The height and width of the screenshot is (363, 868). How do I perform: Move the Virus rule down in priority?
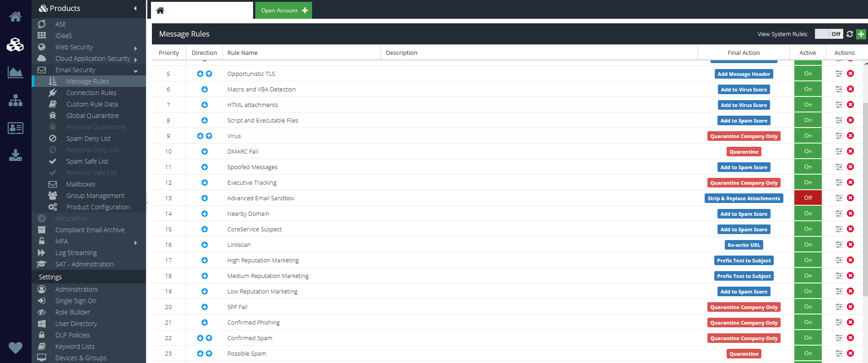click(200, 136)
